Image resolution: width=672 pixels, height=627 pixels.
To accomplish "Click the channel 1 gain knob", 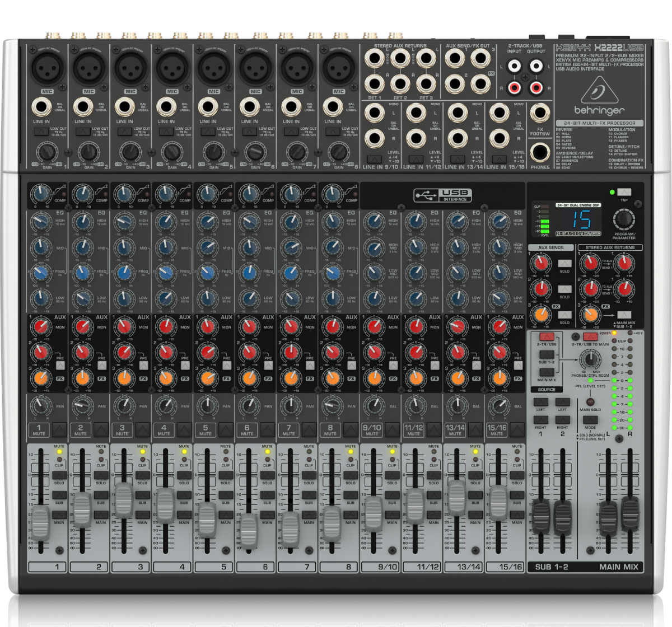I will pyautogui.click(x=46, y=152).
